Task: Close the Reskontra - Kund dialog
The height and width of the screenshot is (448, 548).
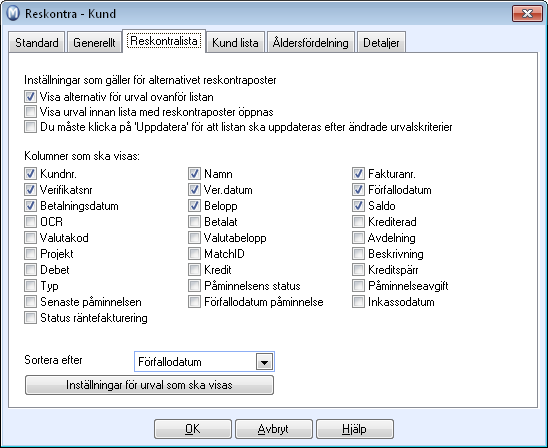Action: coord(527,14)
